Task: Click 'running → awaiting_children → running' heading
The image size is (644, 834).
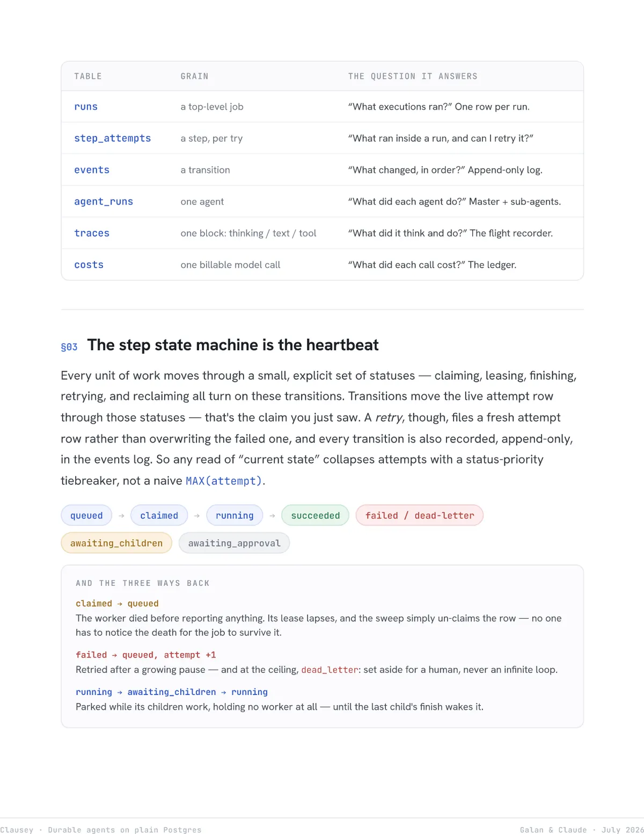Action: (x=172, y=692)
